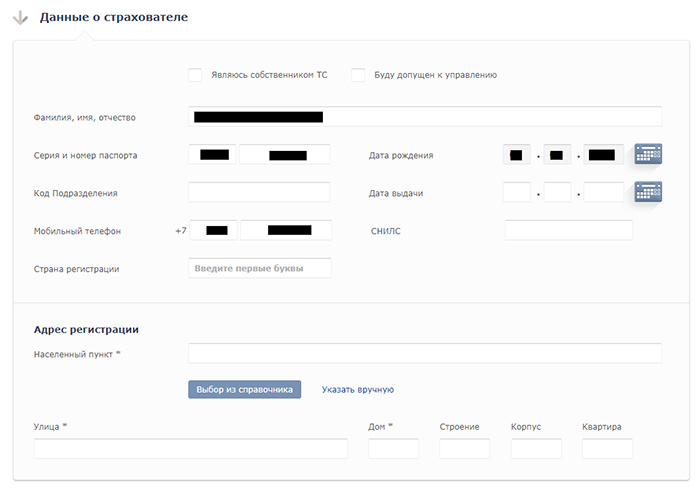Click Дата выдачи year field
This screenshot has width=700, height=494.
(x=604, y=192)
